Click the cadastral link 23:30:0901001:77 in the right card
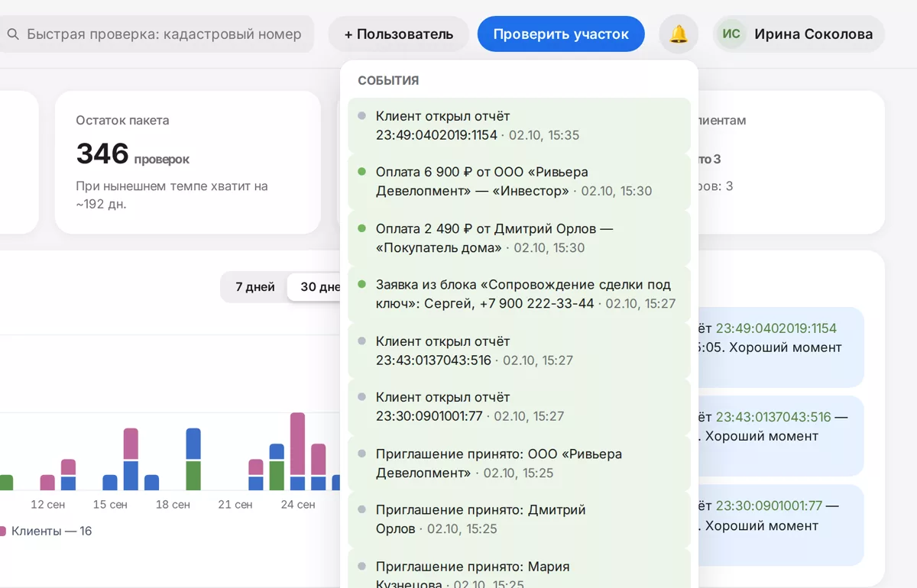Image resolution: width=917 pixels, height=588 pixels. pos(769,506)
